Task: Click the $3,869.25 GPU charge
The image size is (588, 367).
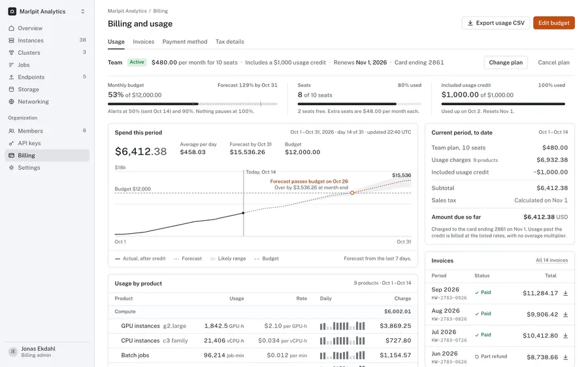Action: [395, 326]
